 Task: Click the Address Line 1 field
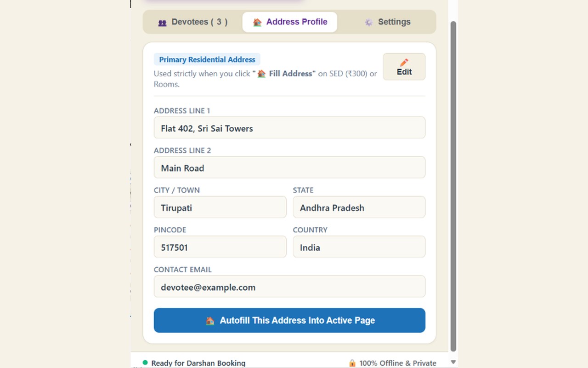[289, 128]
